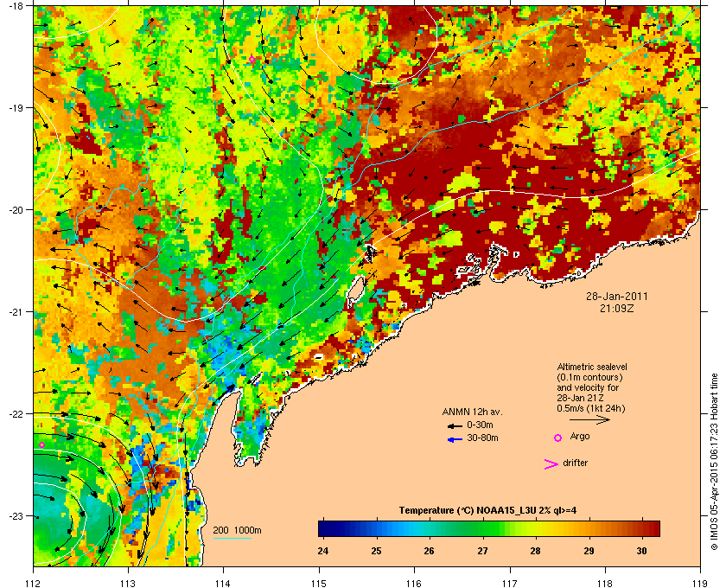Click the 200 1000m depth contour label

tap(237, 531)
